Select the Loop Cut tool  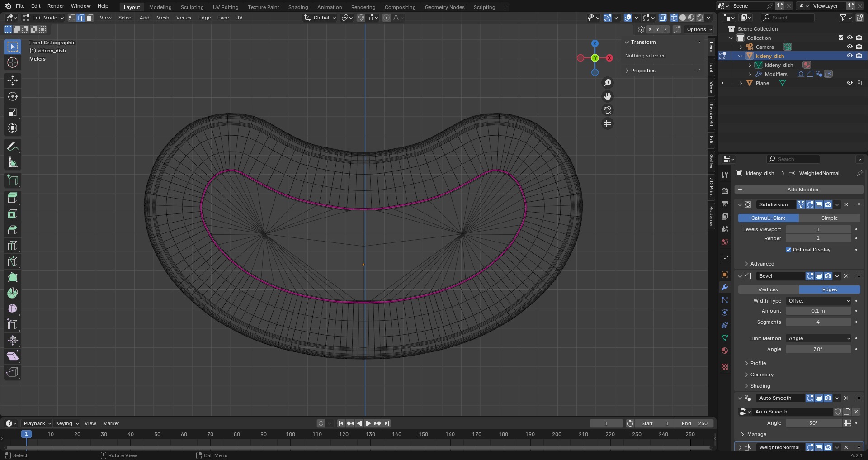click(13, 246)
